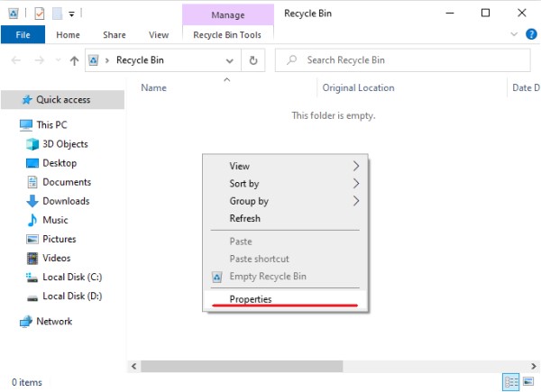Expand the ribbon with the chevron

point(514,34)
